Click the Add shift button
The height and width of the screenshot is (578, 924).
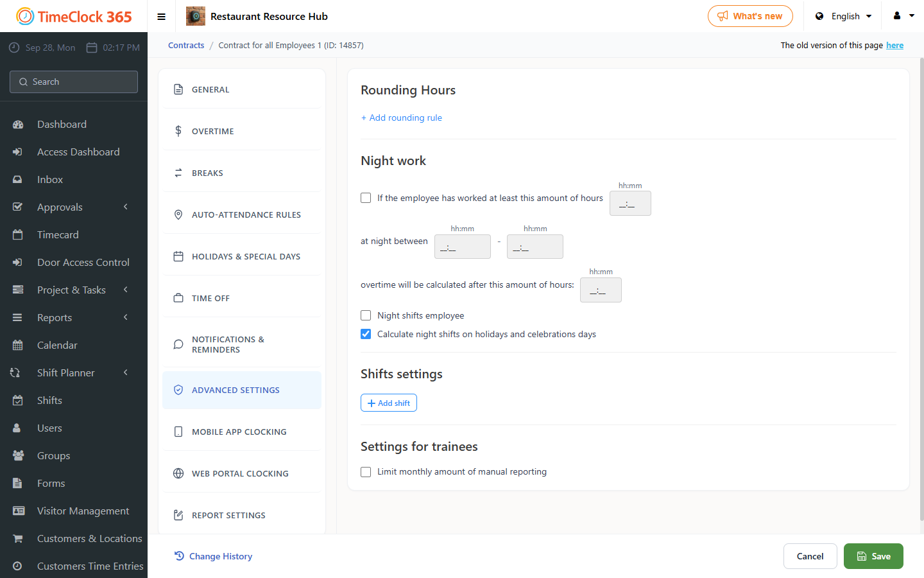coord(389,403)
